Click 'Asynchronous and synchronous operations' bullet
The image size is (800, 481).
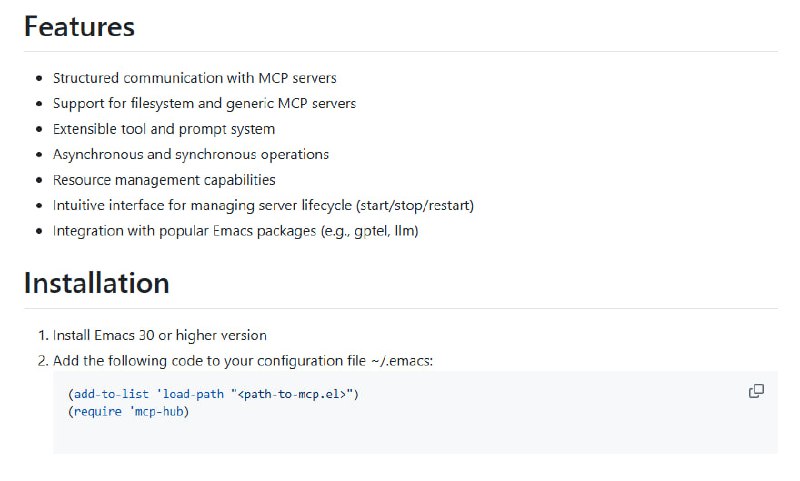[190, 154]
